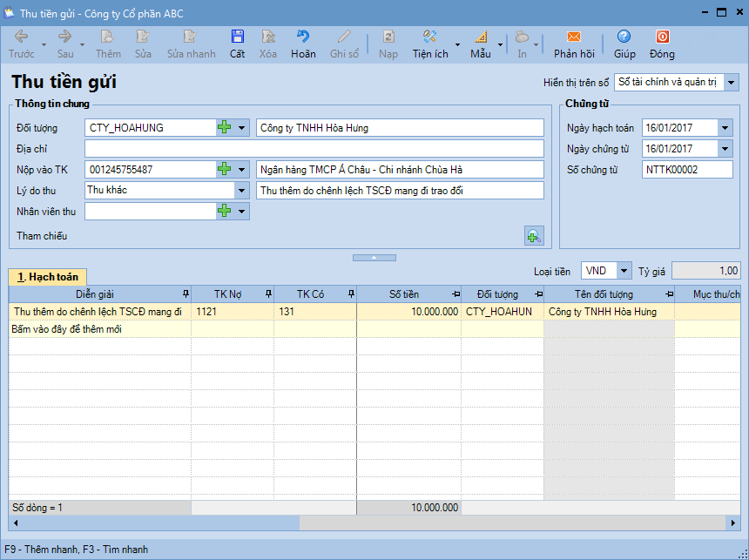Select the Hạch toán tab
This screenshot has height=560, width=749.
[x=48, y=277]
